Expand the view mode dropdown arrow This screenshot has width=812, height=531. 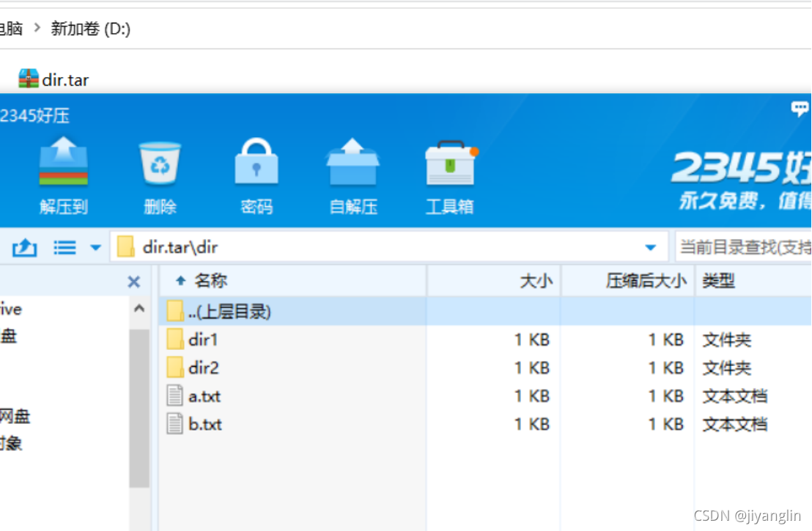95,248
